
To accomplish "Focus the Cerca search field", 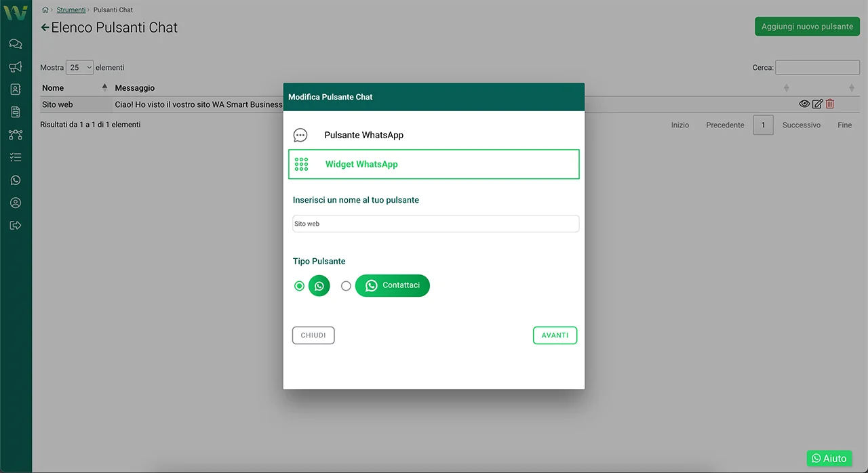I will [817, 67].
